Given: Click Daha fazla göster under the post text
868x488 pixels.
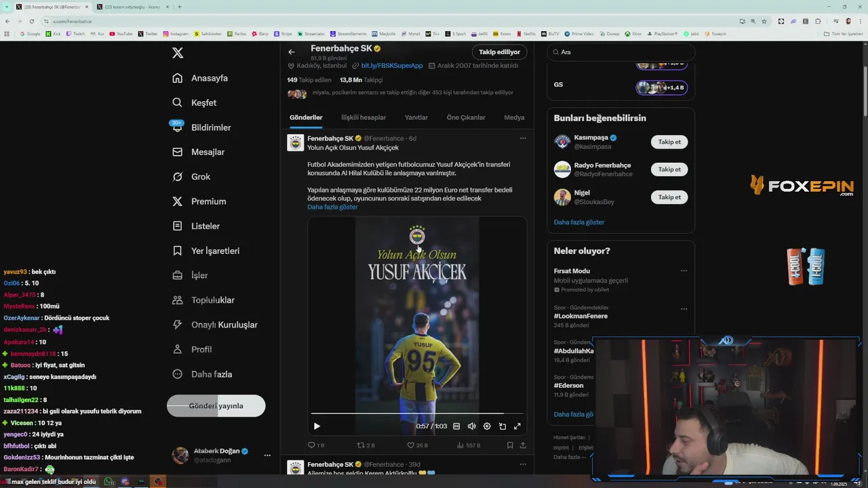Looking at the screenshot, I should [x=332, y=207].
